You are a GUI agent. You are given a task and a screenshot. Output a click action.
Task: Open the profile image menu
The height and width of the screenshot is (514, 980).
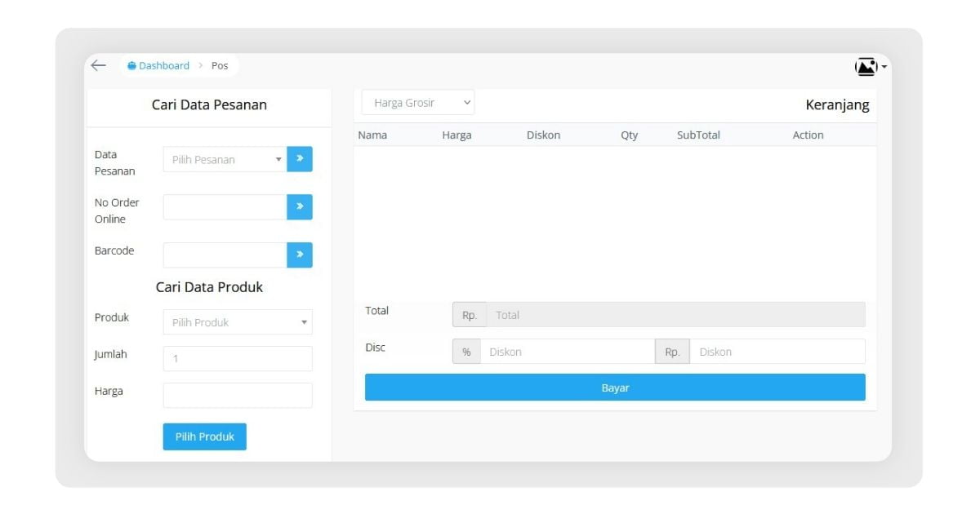(x=871, y=66)
